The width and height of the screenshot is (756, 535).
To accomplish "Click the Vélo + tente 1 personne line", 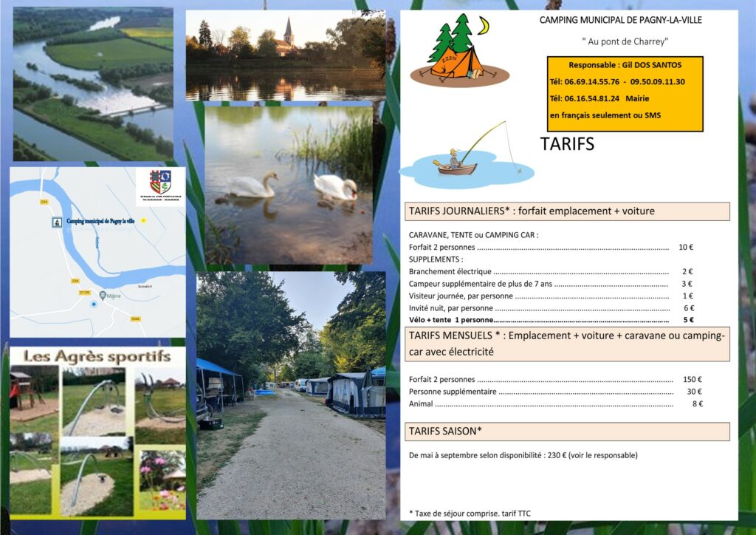I will tap(551, 321).
